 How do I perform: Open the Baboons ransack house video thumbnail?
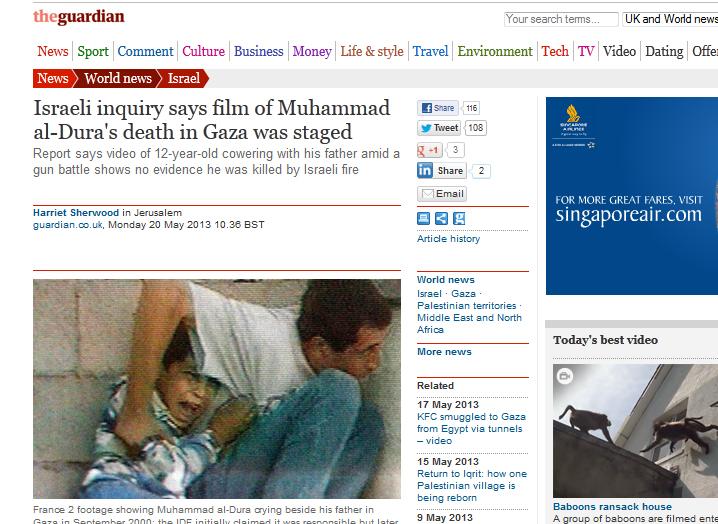tap(635, 431)
